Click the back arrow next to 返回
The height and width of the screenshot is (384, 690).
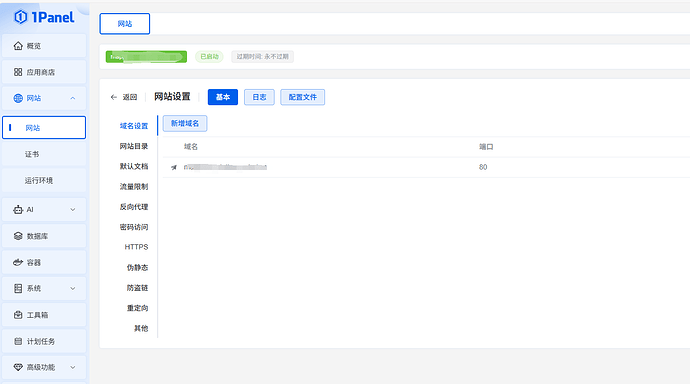114,97
